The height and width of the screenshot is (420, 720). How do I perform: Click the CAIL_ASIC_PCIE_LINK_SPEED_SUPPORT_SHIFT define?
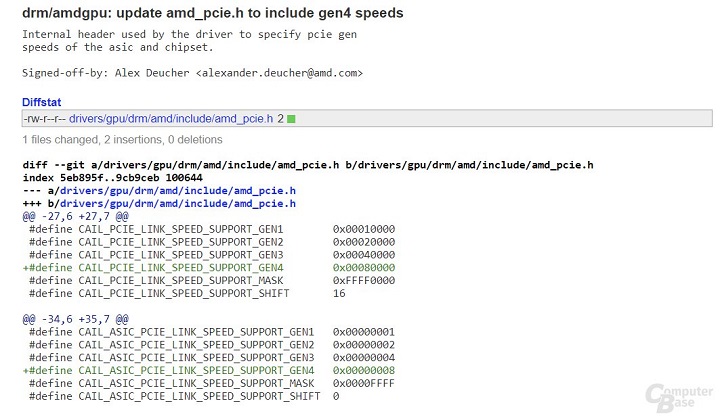click(x=175, y=396)
